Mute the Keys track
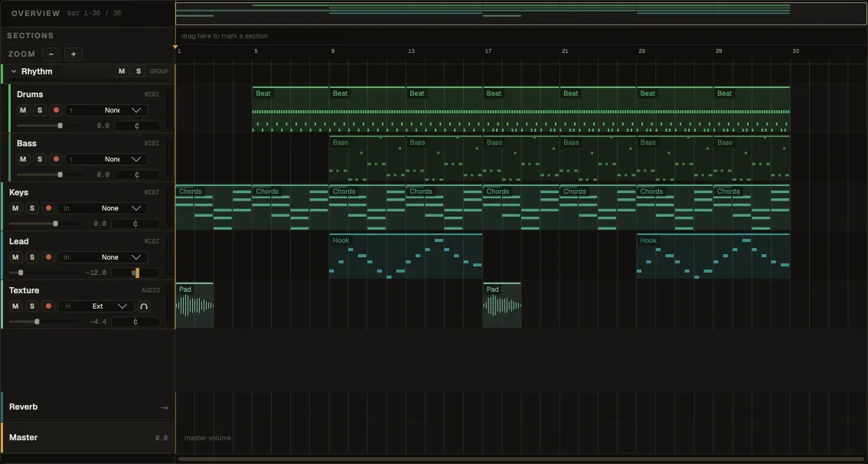Image resolution: width=868 pixels, height=464 pixels. click(15, 208)
